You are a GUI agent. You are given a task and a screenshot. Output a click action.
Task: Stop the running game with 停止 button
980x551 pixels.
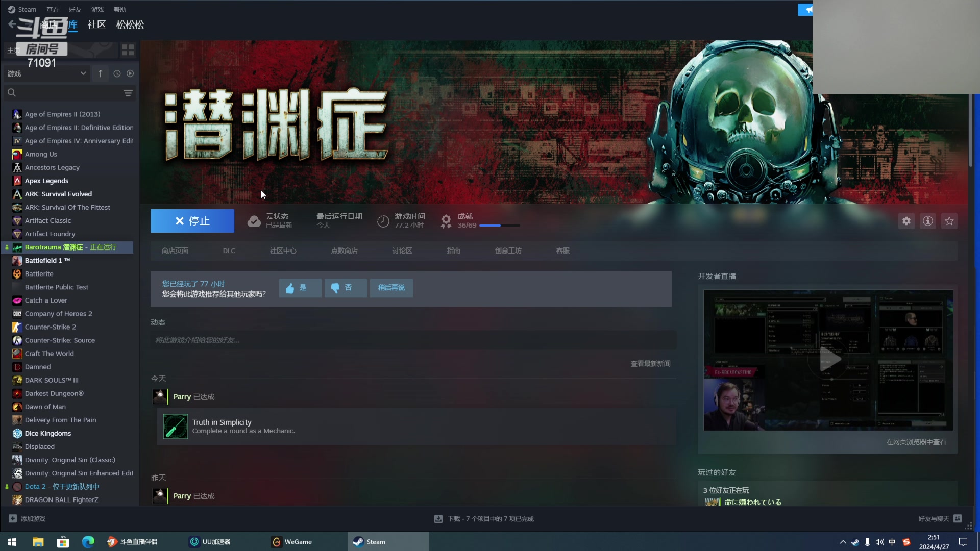pyautogui.click(x=192, y=221)
